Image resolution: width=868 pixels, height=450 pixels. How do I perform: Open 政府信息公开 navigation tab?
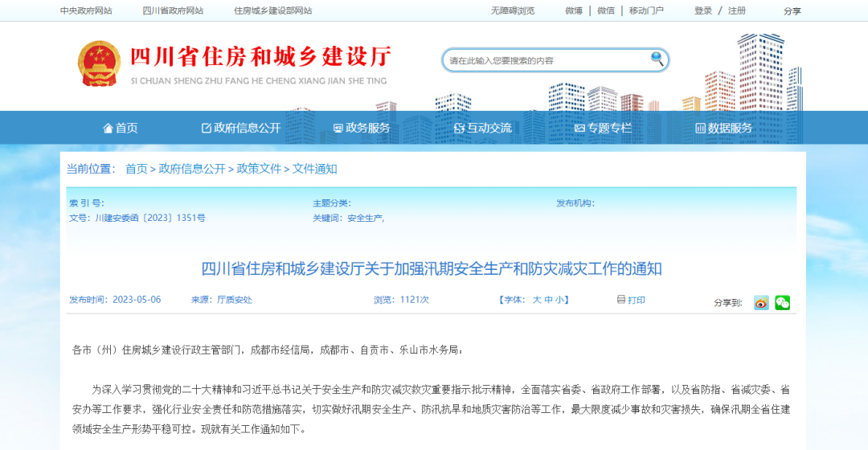pyautogui.click(x=241, y=128)
